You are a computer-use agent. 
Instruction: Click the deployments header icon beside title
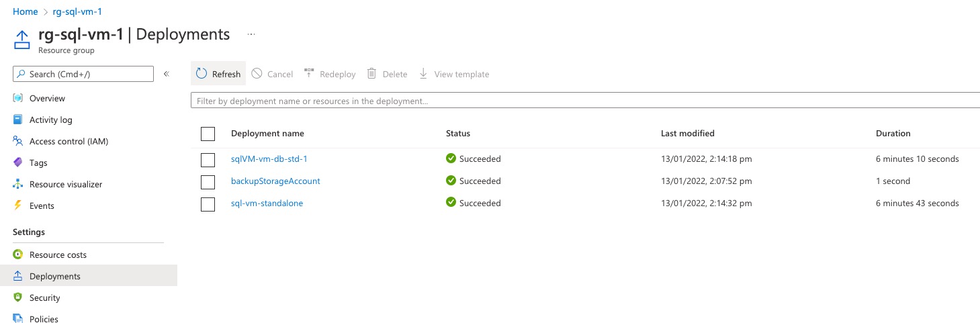(22, 39)
